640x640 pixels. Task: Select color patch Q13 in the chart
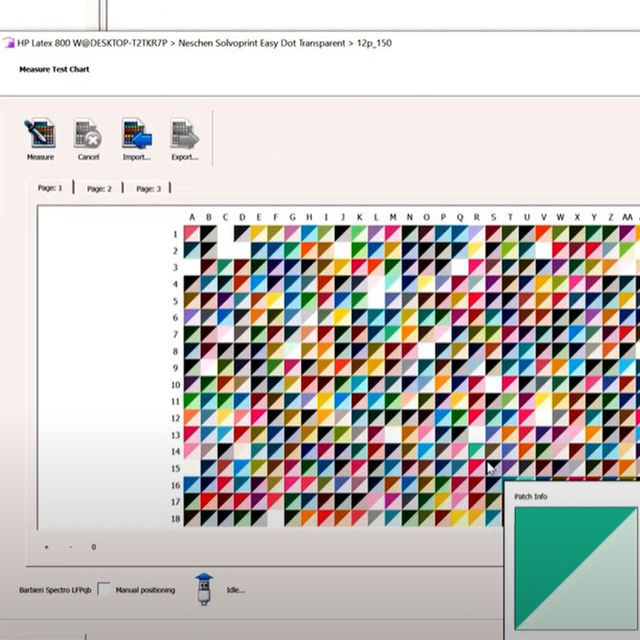[460, 434]
